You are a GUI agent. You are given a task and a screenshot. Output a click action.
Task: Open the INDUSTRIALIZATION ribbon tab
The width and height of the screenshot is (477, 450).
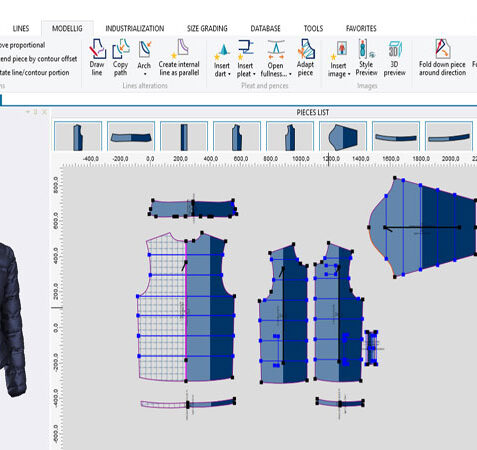click(135, 29)
